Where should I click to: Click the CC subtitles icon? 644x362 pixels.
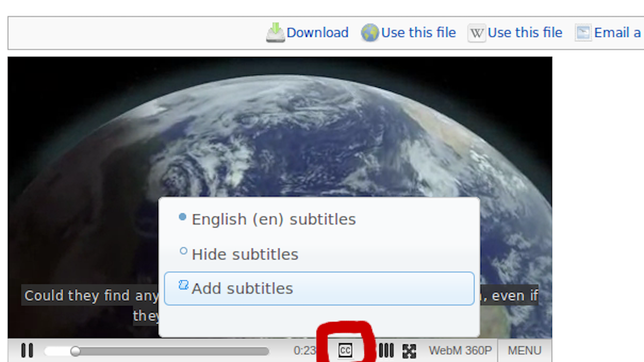[346, 351]
